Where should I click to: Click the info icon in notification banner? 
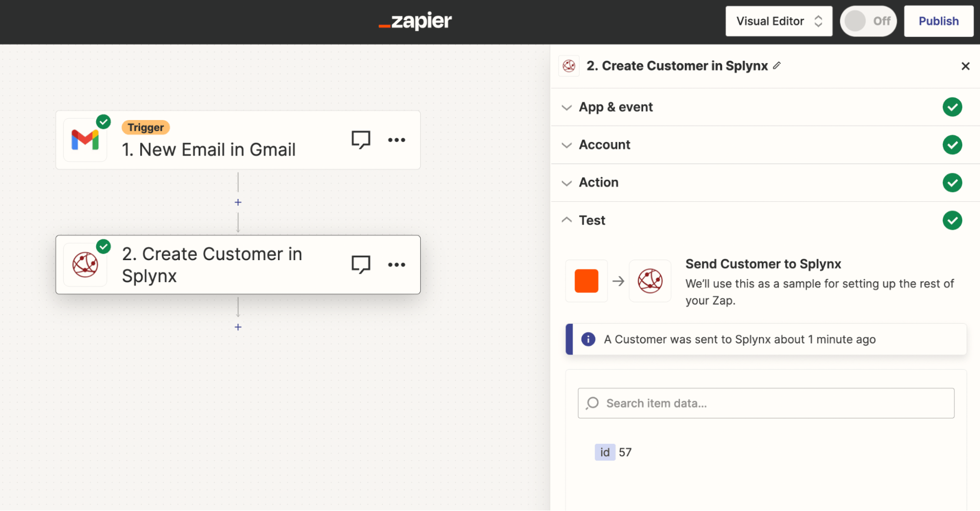pos(588,339)
